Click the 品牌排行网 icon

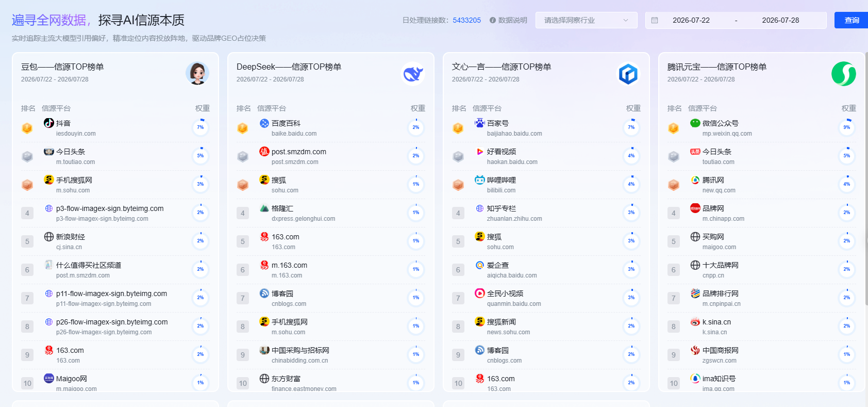(695, 293)
